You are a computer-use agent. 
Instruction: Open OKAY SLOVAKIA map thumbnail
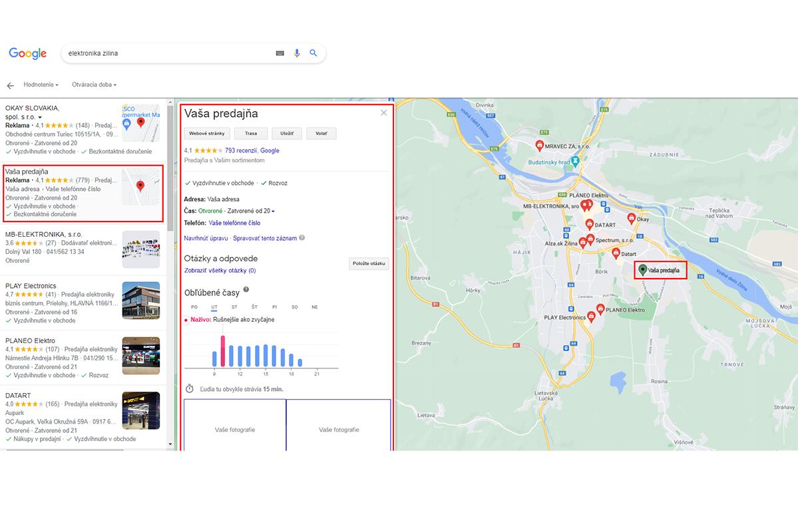[x=141, y=123]
